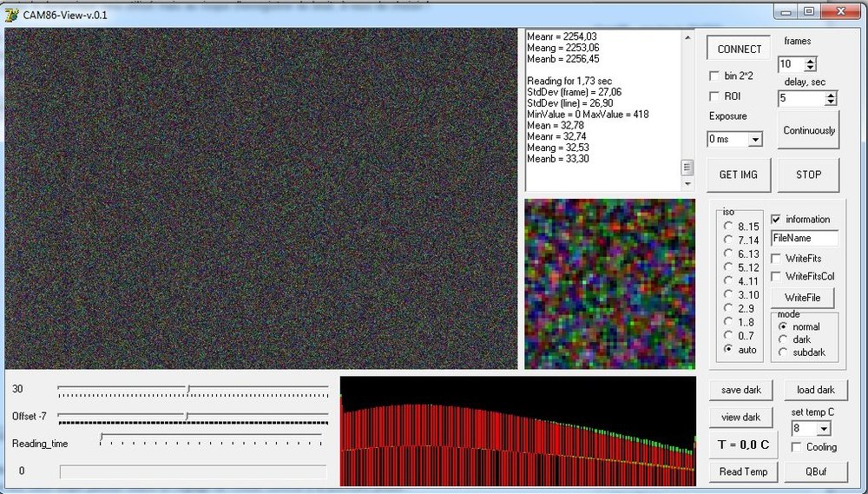This screenshot has height=494, width=868.
Task: Select iso 1..8 radio button
Action: (x=728, y=322)
